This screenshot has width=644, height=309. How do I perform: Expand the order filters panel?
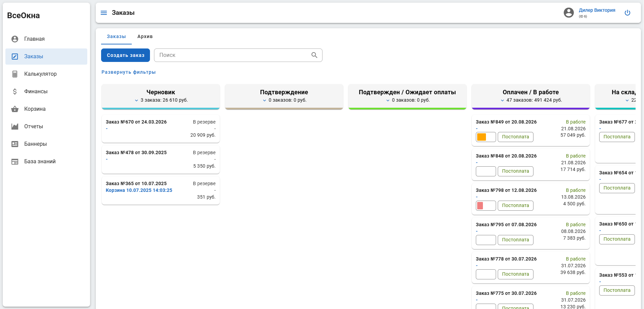tap(128, 72)
